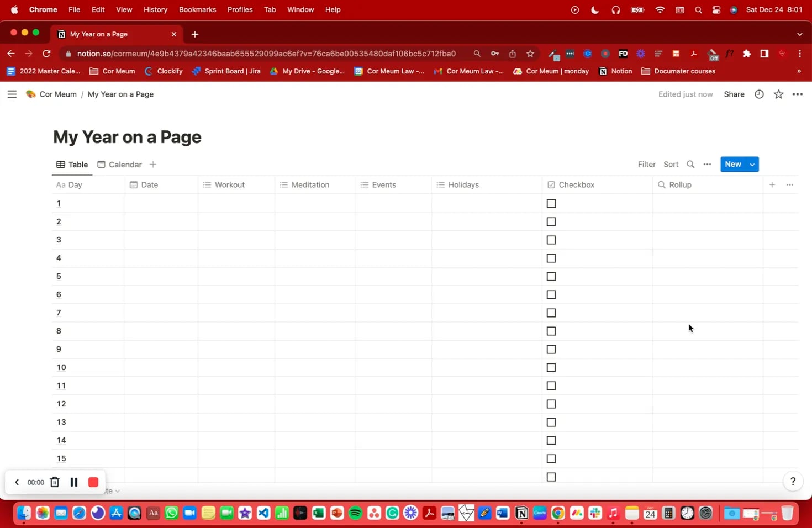
Task: Expand the New button dropdown arrow
Action: click(x=752, y=165)
